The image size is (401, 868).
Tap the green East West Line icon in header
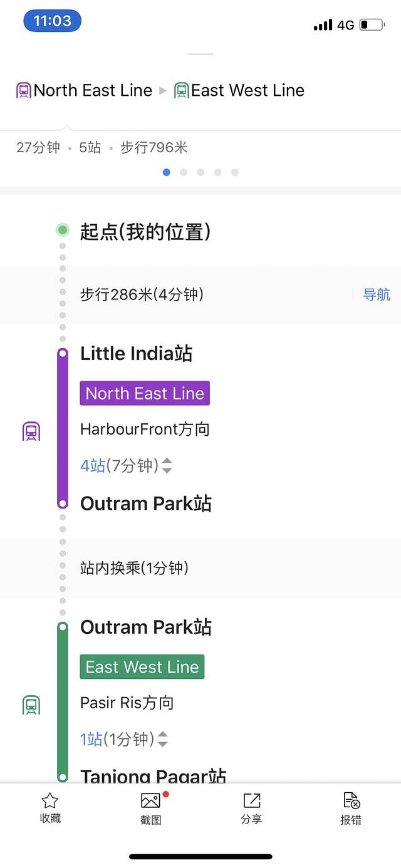(x=182, y=91)
